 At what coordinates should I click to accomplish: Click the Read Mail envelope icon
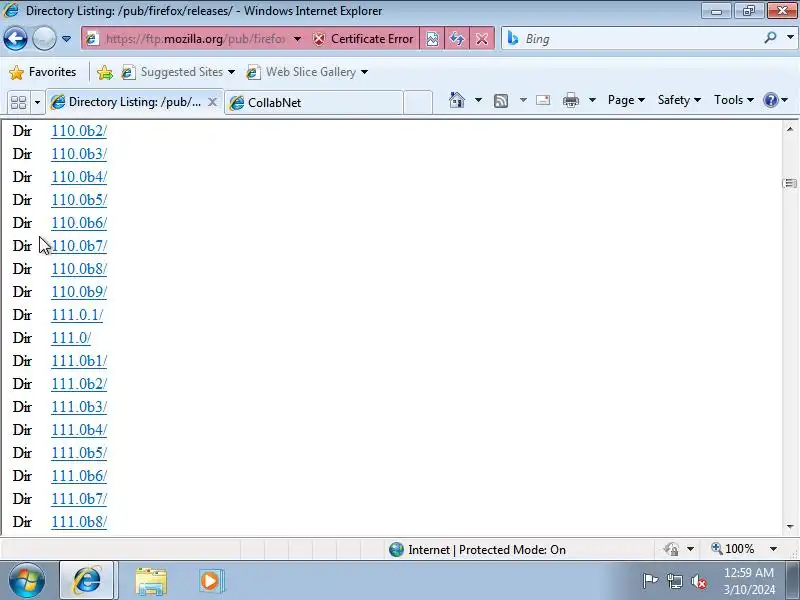[x=543, y=100]
